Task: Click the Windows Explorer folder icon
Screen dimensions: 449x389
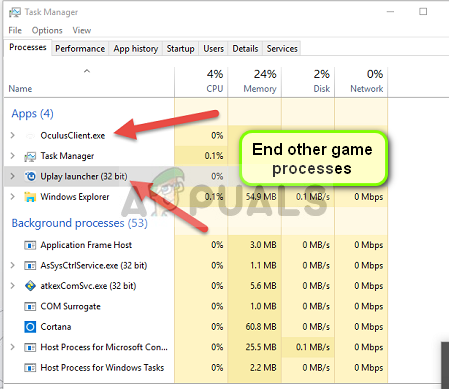Action: [x=30, y=197]
